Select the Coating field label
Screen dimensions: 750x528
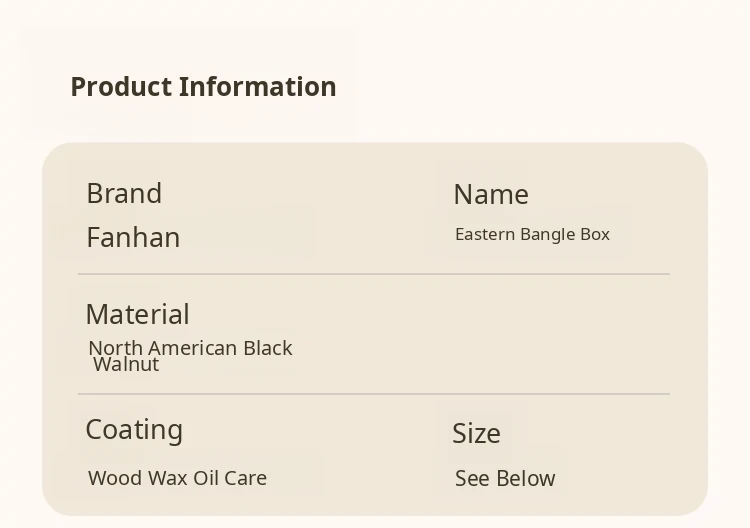click(134, 430)
